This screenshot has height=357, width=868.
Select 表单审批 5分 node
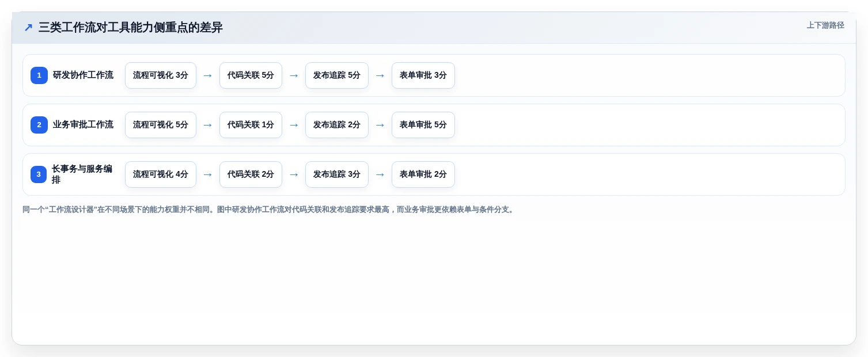pos(423,125)
